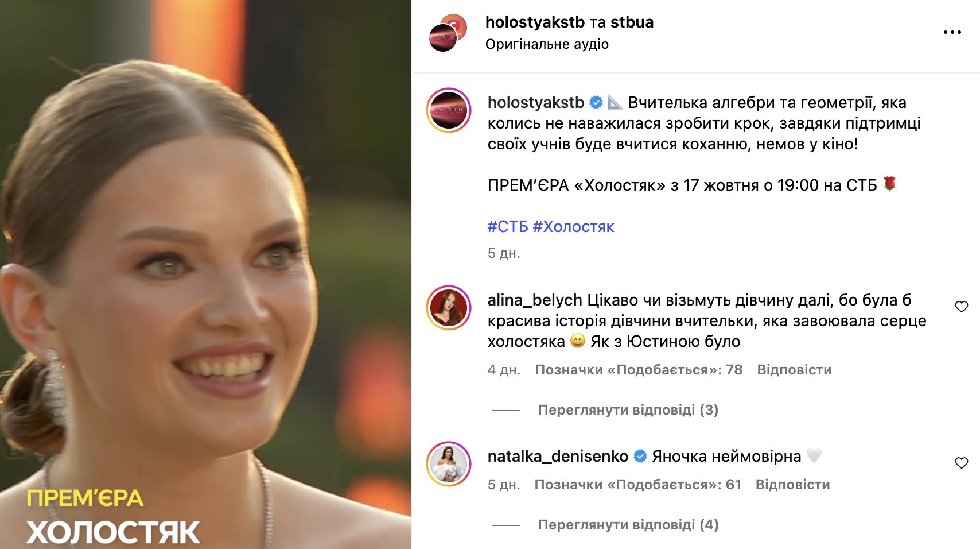
Task: View the 78 likes on alina_belych's comment
Action: pos(639,370)
